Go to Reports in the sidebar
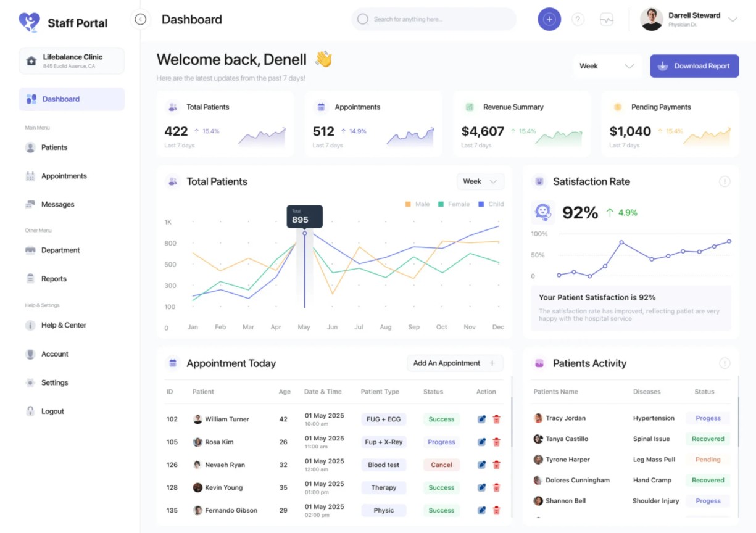This screenshot has width=756, height=533. click(54, 279)
